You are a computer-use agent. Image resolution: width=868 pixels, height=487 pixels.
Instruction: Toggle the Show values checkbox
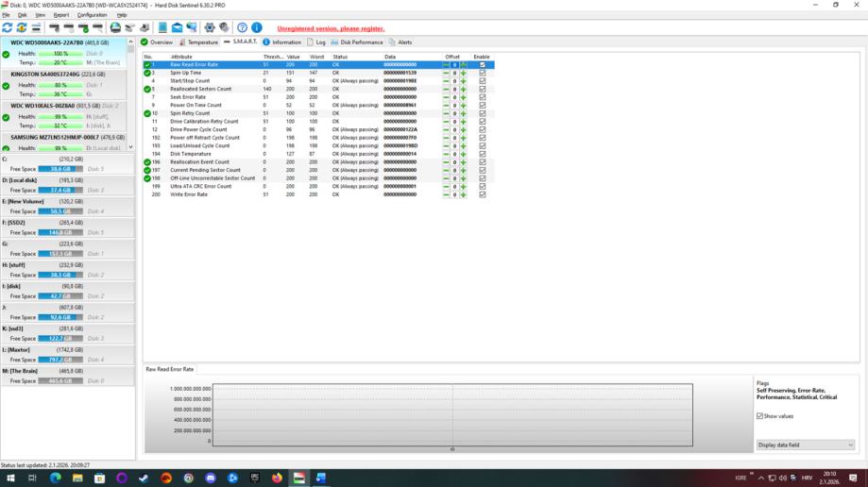point(759,416)
